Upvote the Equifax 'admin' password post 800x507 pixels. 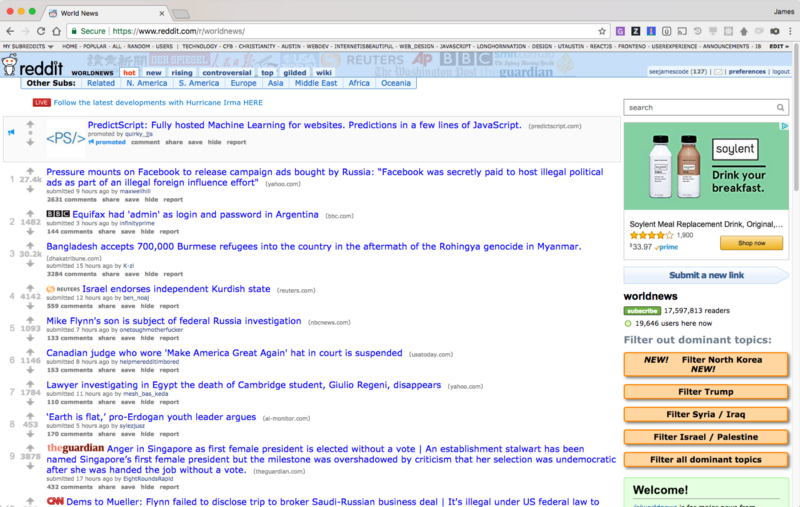tap(30, 213)
